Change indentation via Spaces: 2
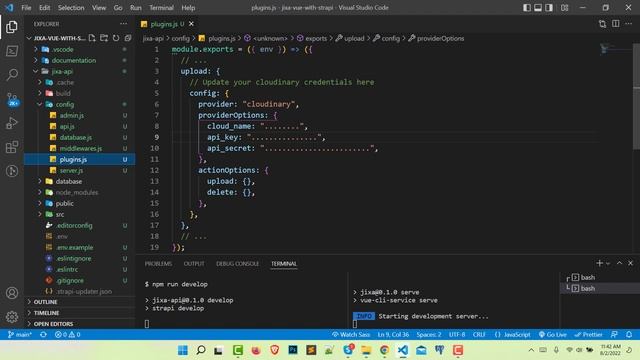 pyautogui.click(x=429, y=334)
